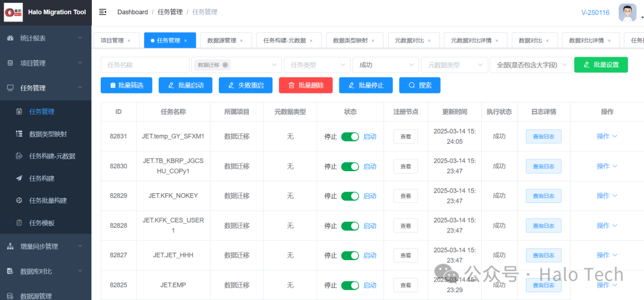Collapse sidebar with hamburger icon

point(103,12)
